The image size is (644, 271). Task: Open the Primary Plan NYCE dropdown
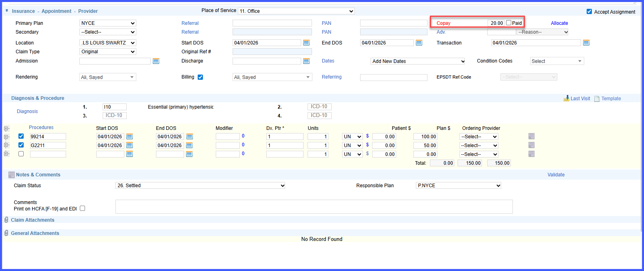pyautogui.click(x=108, y=23)
